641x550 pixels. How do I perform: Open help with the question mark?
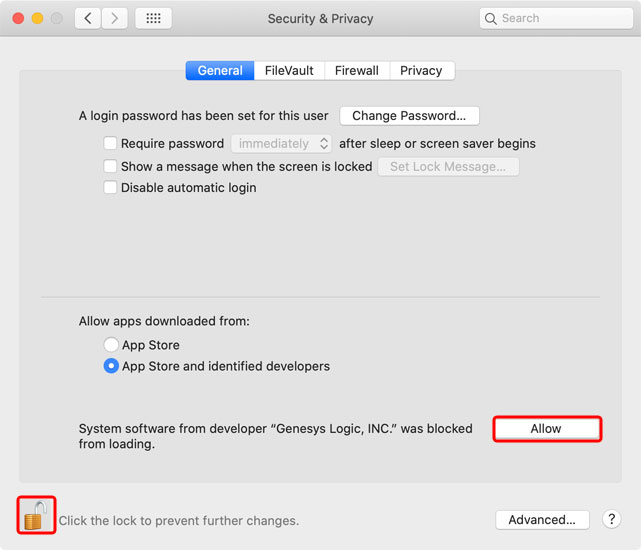click(612, 519)
